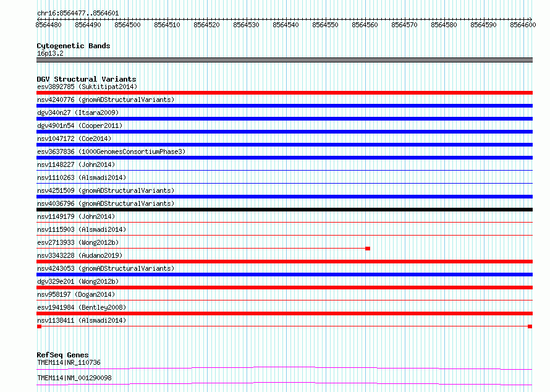This screenshot has width=550, height=392.
Task: Click esv1941984 (Bentley2008) variant label
Action: tap(82, 307)
